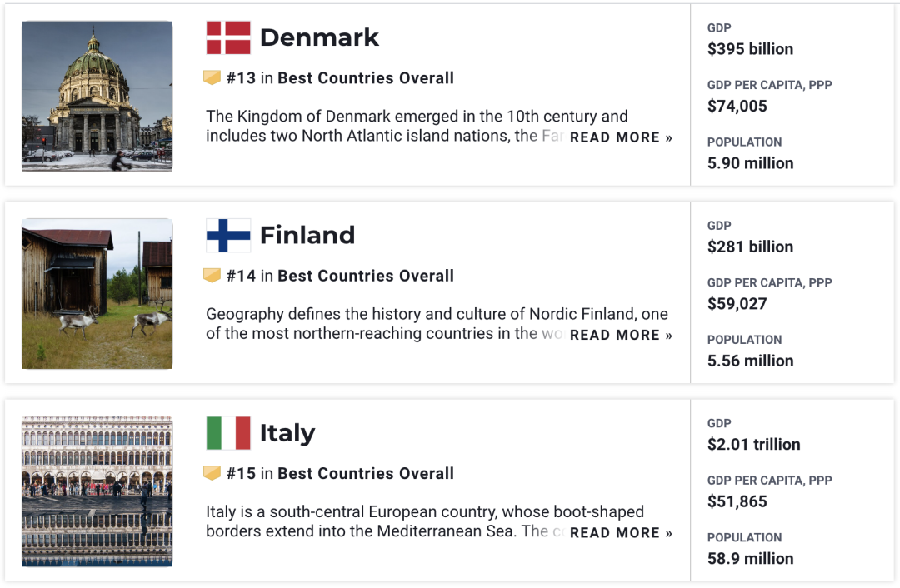Open the Italy country title link
Image resolution: width=900 pixels, height=588 pixels.
click(287, 433)
